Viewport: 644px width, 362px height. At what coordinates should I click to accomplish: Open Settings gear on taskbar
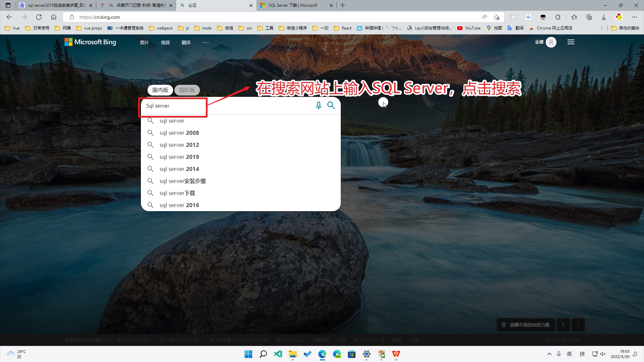[x=367, y=354]
